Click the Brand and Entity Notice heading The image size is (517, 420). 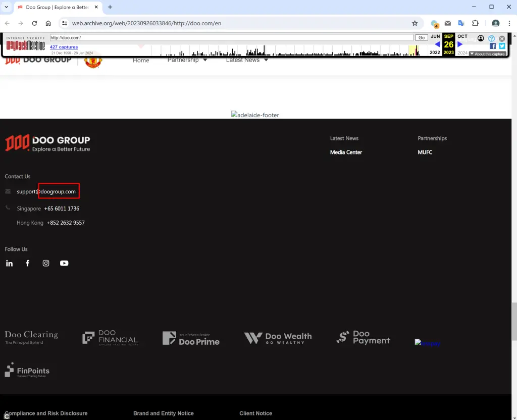click(x=164, y=413)
